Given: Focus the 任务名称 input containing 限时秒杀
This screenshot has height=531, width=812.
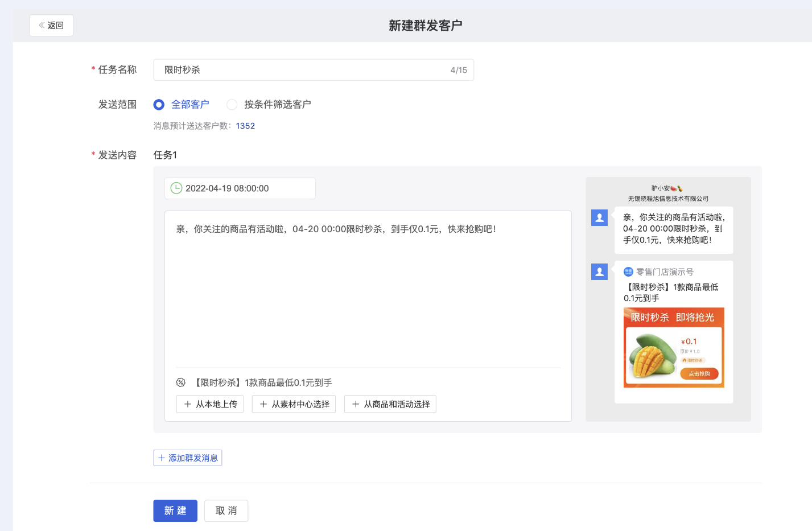Looking at the screenshot, I should 314,70.
